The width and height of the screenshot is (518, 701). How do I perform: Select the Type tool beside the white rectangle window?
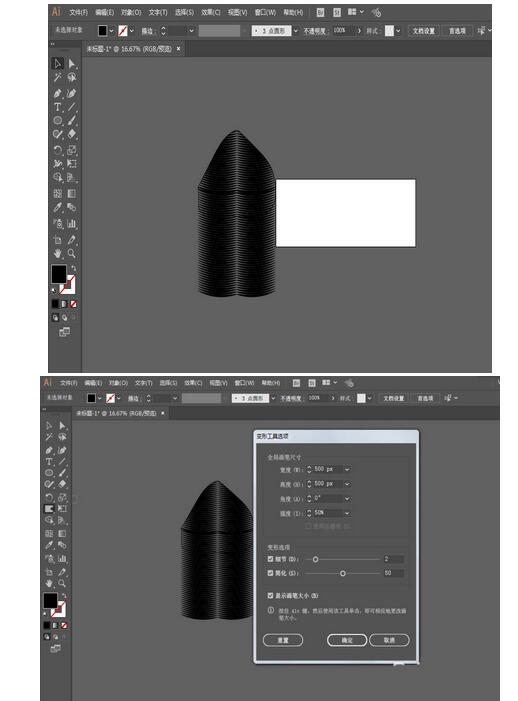pyautogui.click(x=58, y=107)
